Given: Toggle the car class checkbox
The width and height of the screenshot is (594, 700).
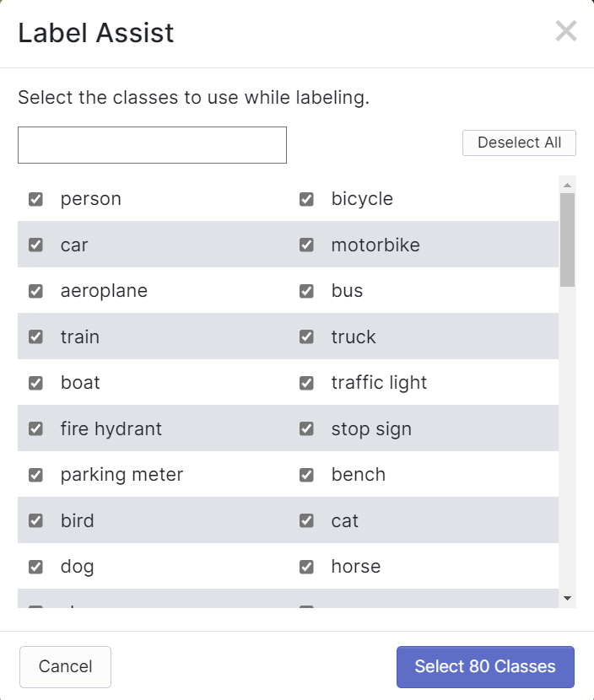Looking at the screenshot, I should (35, 245).
